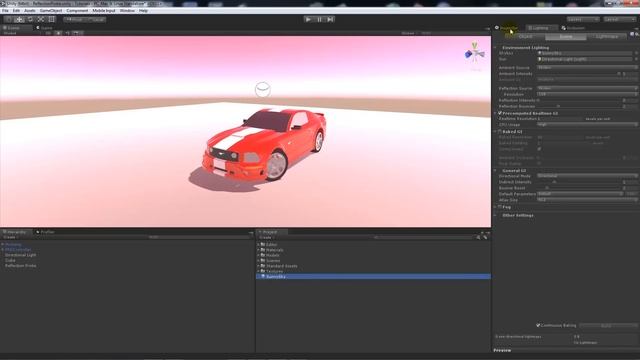This screenshot has height=360, width=640.
Task: Toggle the Baked GI checkbox
Action: click(x=500, y=131)
